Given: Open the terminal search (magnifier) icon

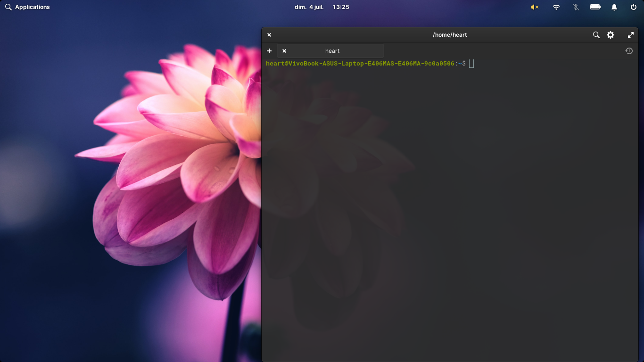Looking at the screenshot, I should click(x=596, y=35).
